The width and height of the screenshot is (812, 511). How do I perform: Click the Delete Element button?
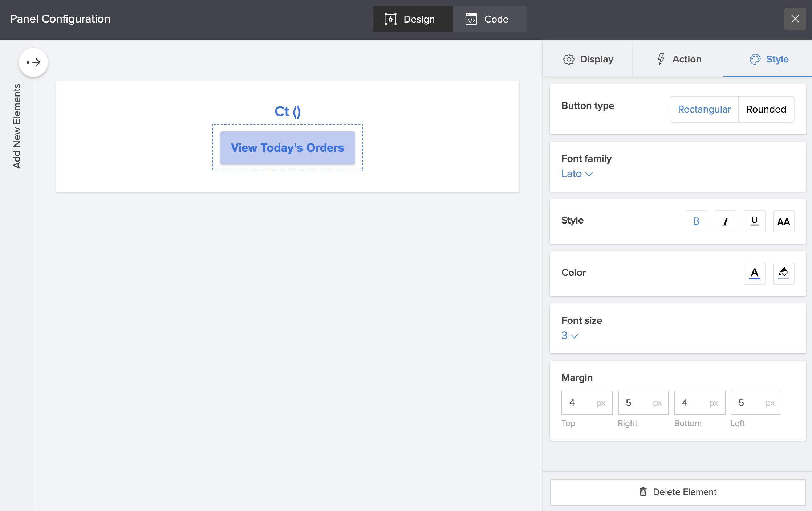(x=678, y=492)
